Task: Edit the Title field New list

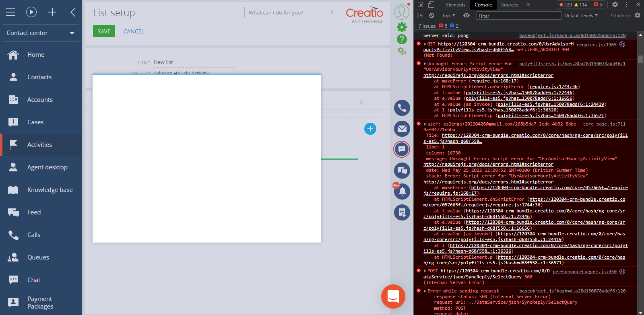Action: (193, 62)
